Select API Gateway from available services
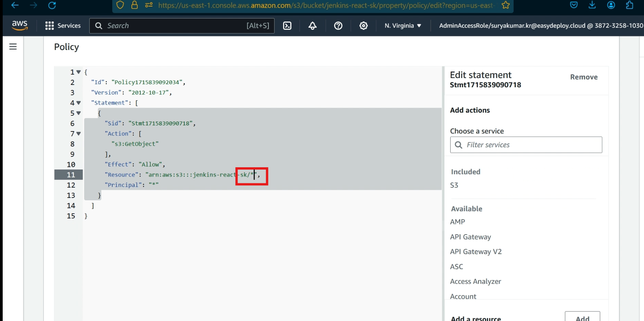 470,237
